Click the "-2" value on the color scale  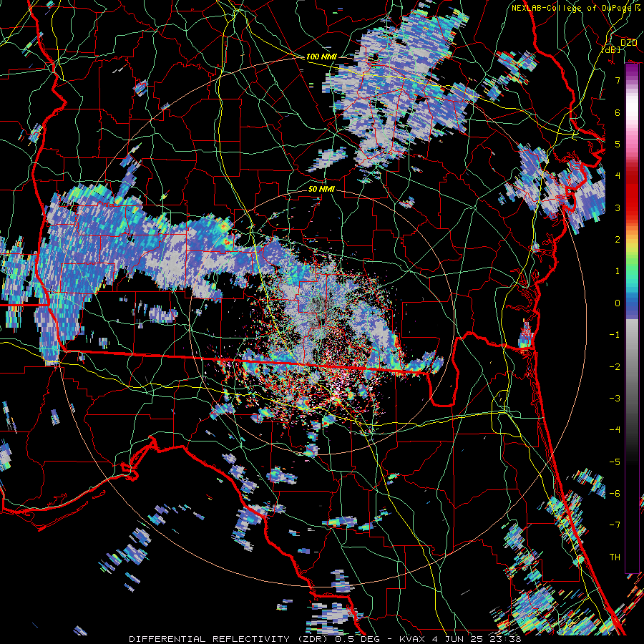(615, 367)
